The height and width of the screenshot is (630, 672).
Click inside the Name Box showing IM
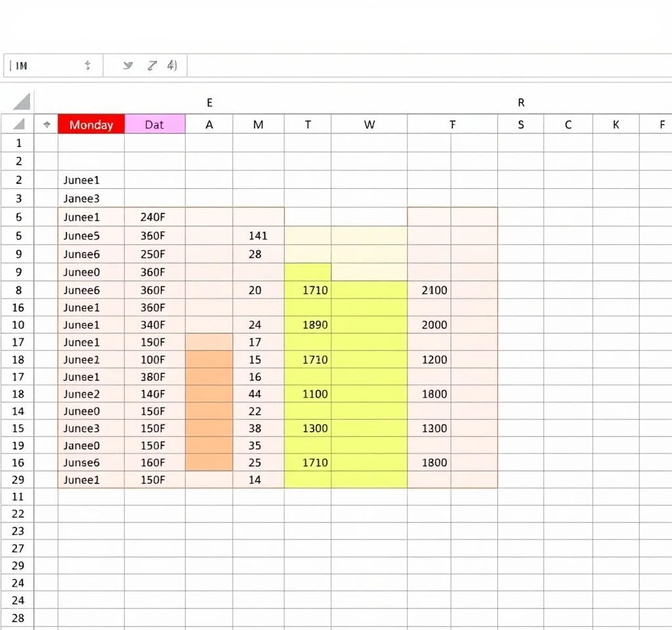tap(39, 66)
